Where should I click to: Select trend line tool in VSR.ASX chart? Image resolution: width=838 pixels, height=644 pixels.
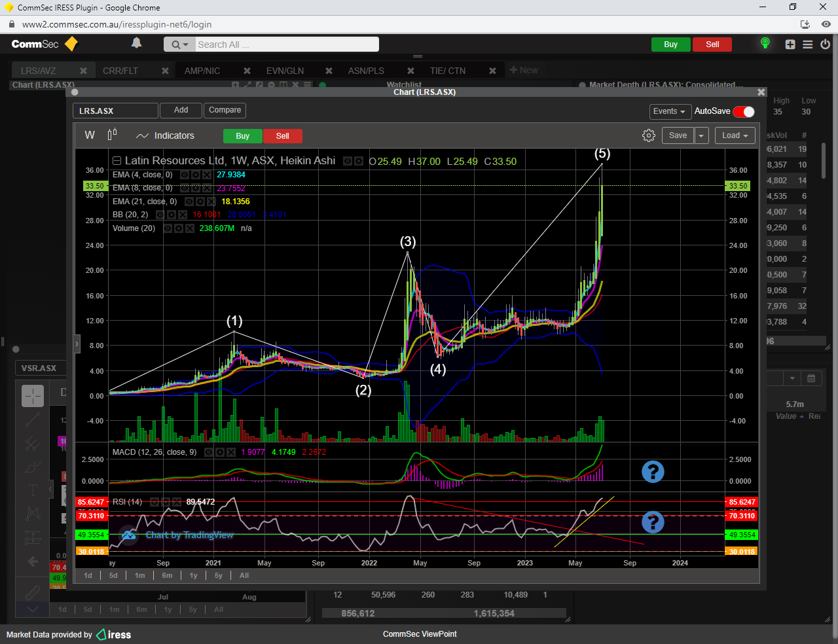click(33, 420)
